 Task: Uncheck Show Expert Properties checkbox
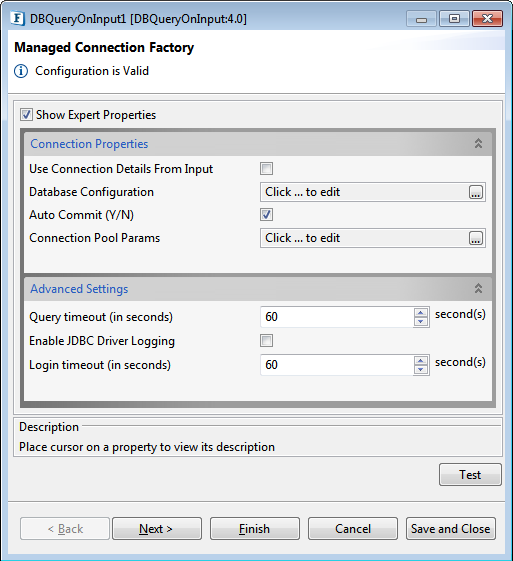[x=26, y=115]
